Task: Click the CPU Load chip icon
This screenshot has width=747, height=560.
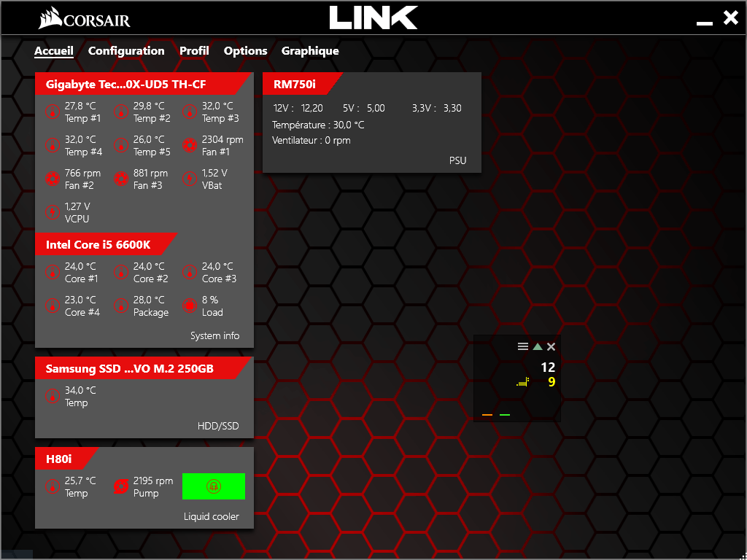Action: [190, 306]
